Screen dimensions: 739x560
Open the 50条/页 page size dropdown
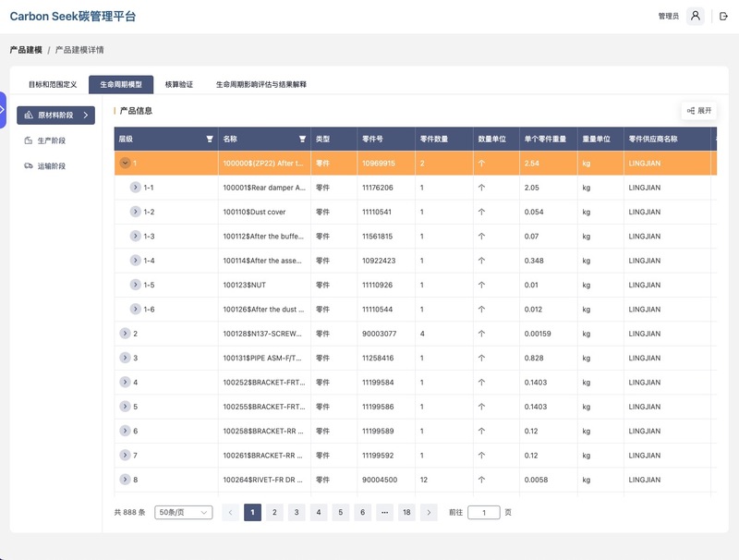point(183,512)
